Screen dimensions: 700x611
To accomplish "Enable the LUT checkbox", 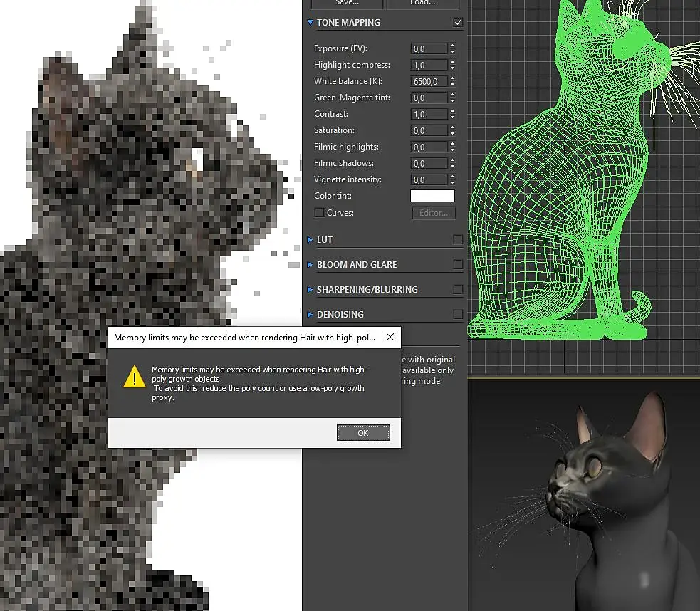I will pyautogui.click(x=458, y=240).
